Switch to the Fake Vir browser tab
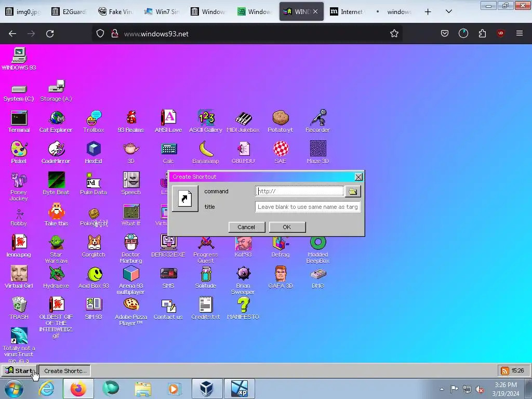 tap(116, 11)
